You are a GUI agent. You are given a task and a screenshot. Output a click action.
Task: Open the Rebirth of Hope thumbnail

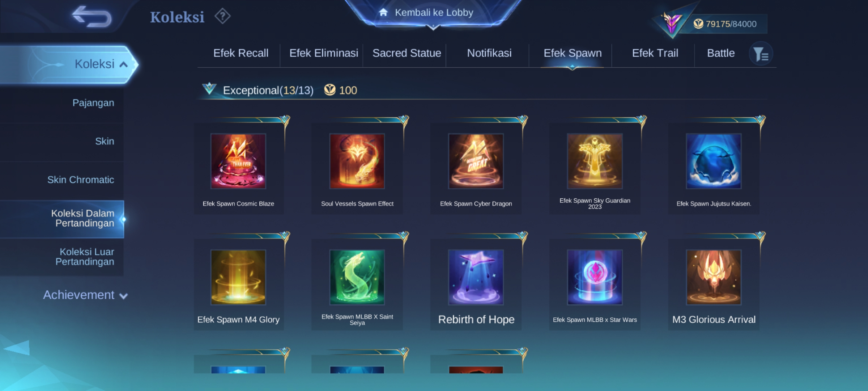pos(476,277)
